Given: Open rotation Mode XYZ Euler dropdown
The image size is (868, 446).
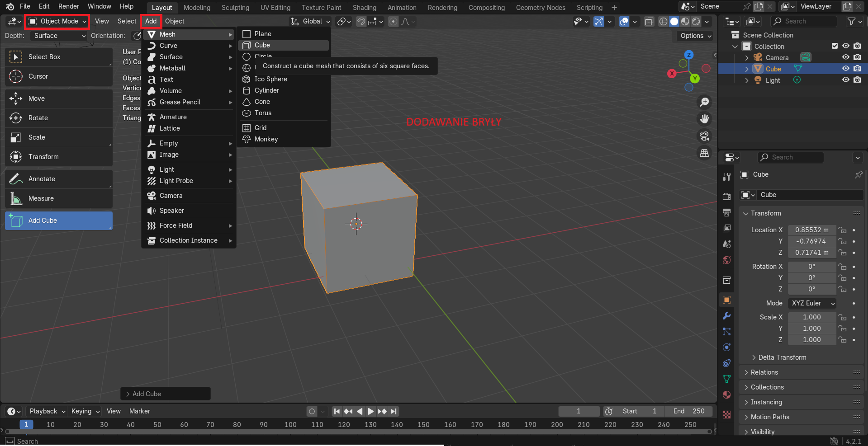Looking at the screenshot, I should pos(812,303).
